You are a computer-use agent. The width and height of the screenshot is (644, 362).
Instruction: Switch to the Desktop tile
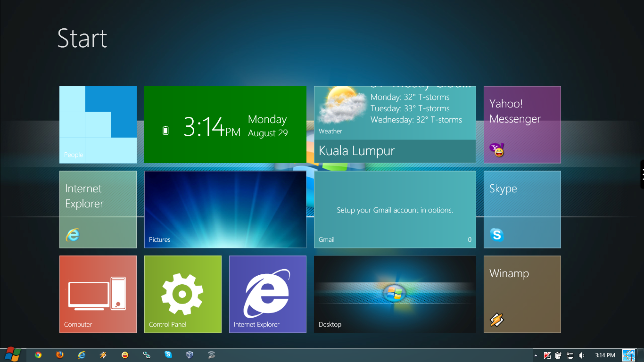pos(395,294)
